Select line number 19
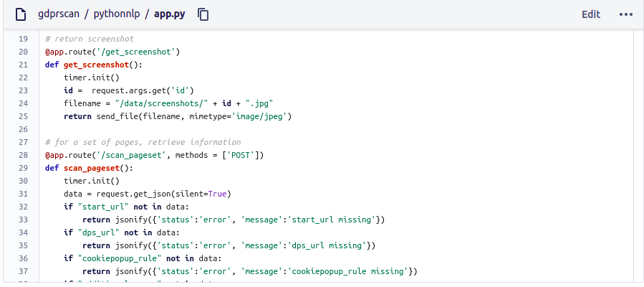644x287 pixels. [x=23, y=39]
